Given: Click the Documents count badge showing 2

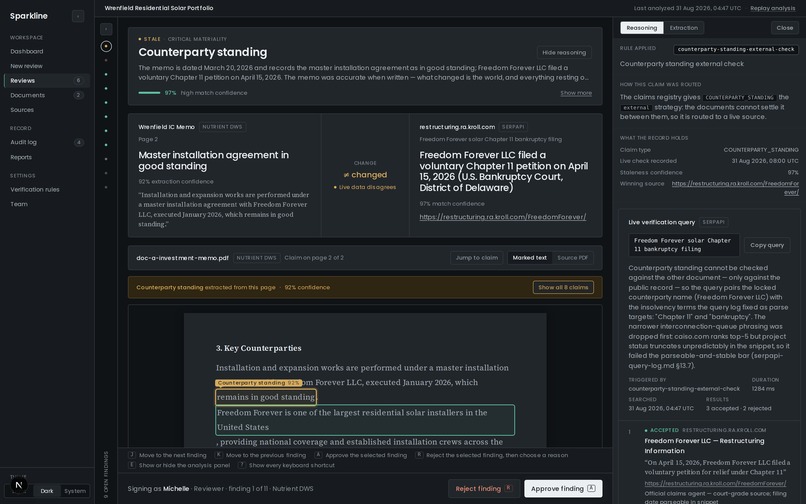Looking at the screenshot, I should pyautogui.click(x=79, y=95).
